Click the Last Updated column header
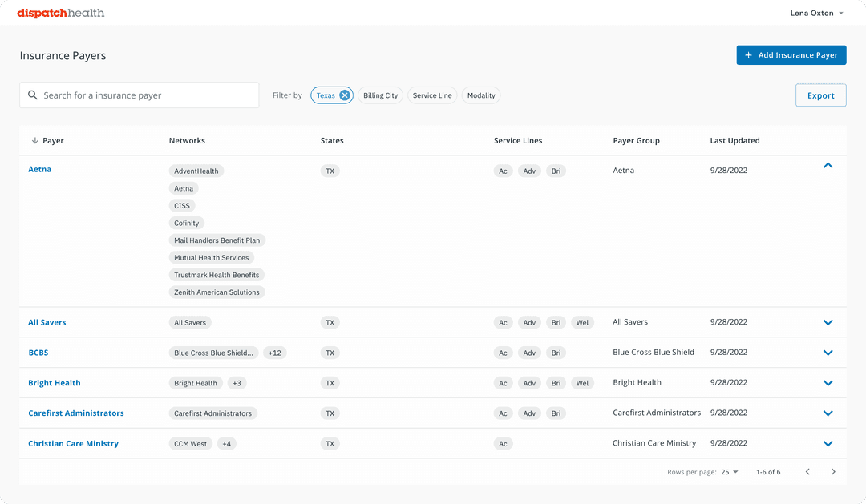The image size is (866, 504). point(735,141)
